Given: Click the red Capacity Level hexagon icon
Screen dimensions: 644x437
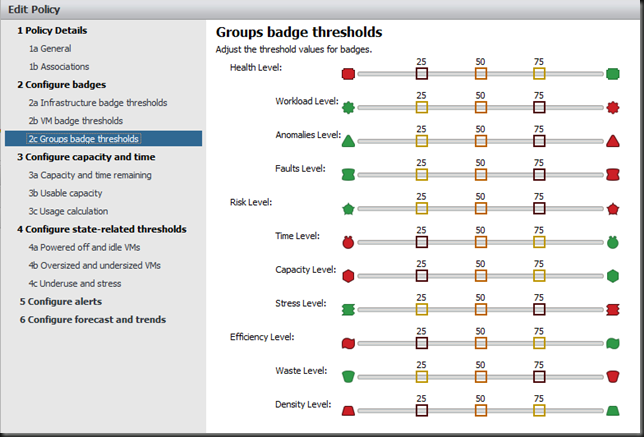Looking at the screenshot, I should pyautogui.click(x=348, y=276).
